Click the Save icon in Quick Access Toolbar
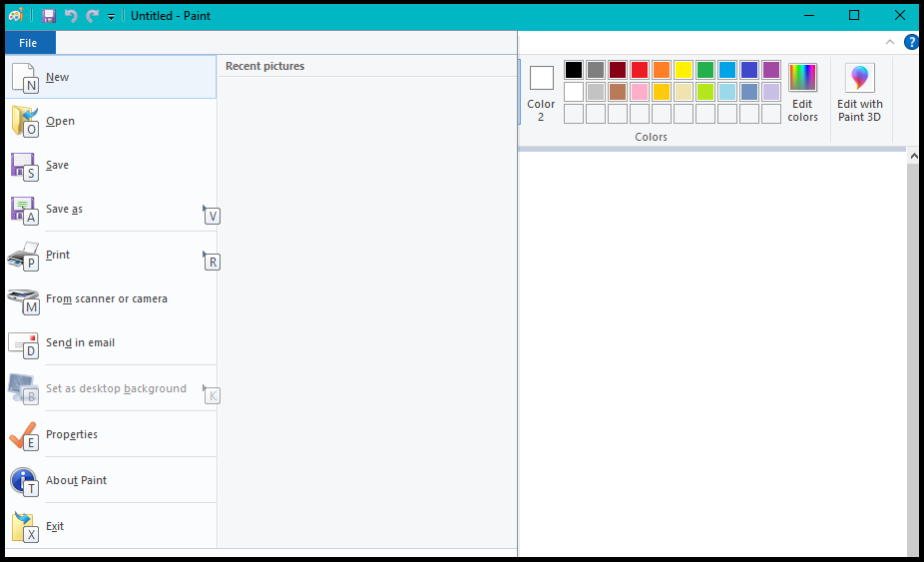Screen dimensions: 924x562 [x=48, y=16]
